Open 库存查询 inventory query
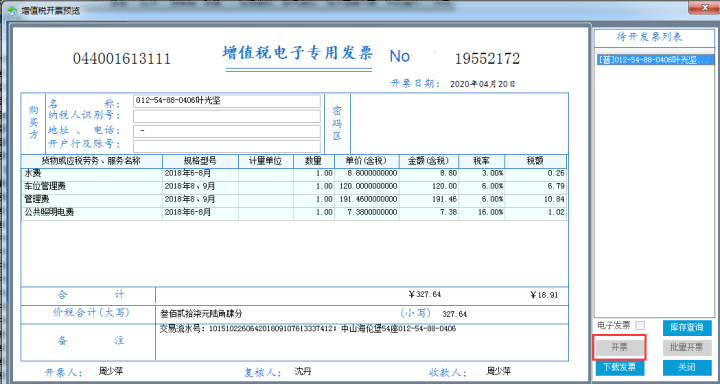720x384 pixels. [x=687, y=328]
